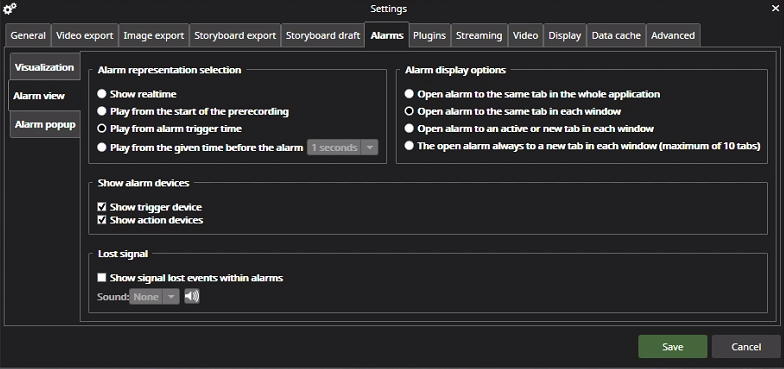Open the Video export tab
This screenshot has width=784, height=369.
point(84,36)
